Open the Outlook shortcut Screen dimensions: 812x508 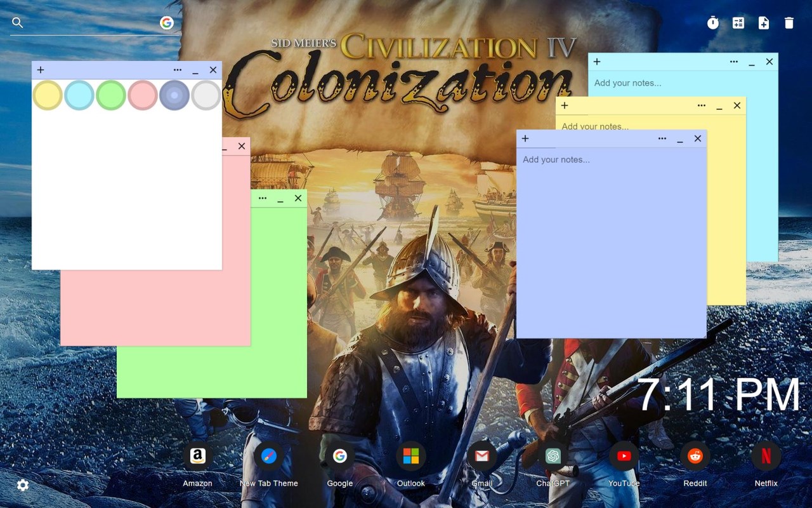[411, 456]
